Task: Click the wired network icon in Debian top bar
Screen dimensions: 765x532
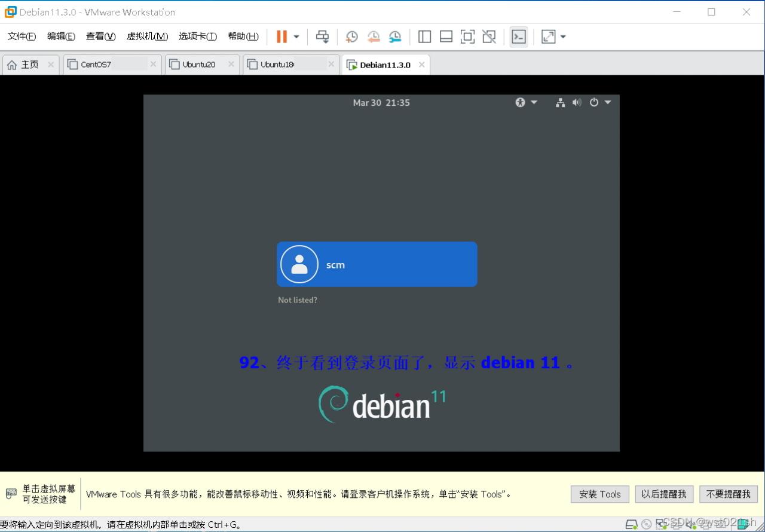Action: 560,103
